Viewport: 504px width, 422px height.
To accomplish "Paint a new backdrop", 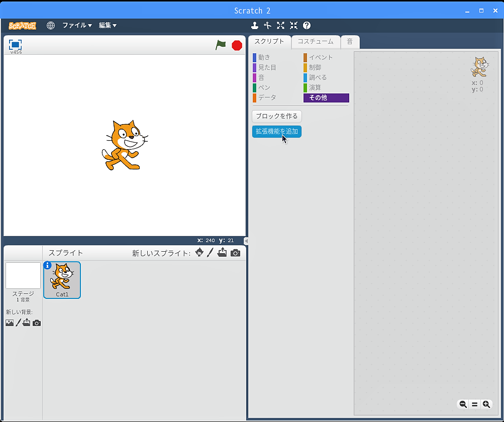I will click(x=18, y=323).
